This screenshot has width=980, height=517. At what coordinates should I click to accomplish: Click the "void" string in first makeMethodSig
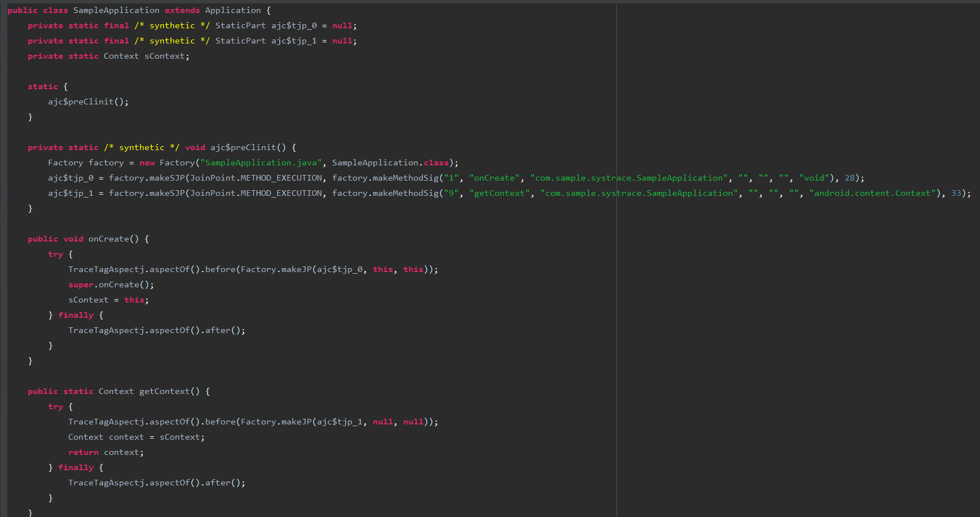pos(814,178)
